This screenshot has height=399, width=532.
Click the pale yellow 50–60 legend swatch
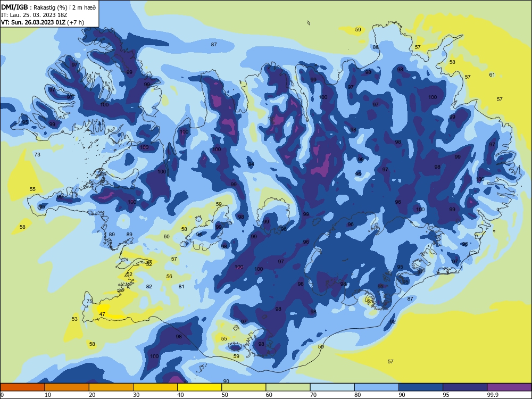click(244, 387)
